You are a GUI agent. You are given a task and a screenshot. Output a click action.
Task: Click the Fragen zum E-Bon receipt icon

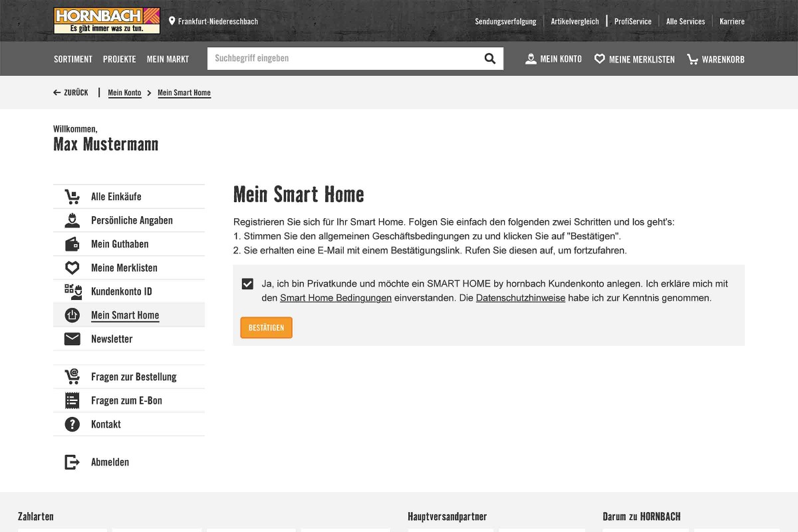(72, 400)
